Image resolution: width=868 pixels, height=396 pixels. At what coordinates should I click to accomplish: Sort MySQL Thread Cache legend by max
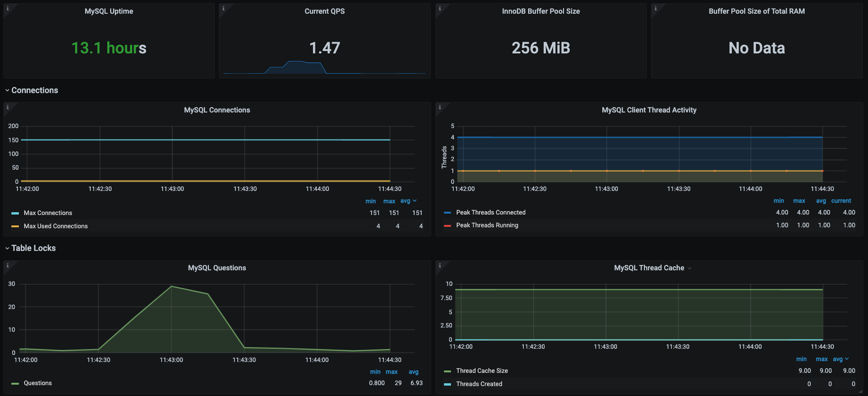[822, 359]
